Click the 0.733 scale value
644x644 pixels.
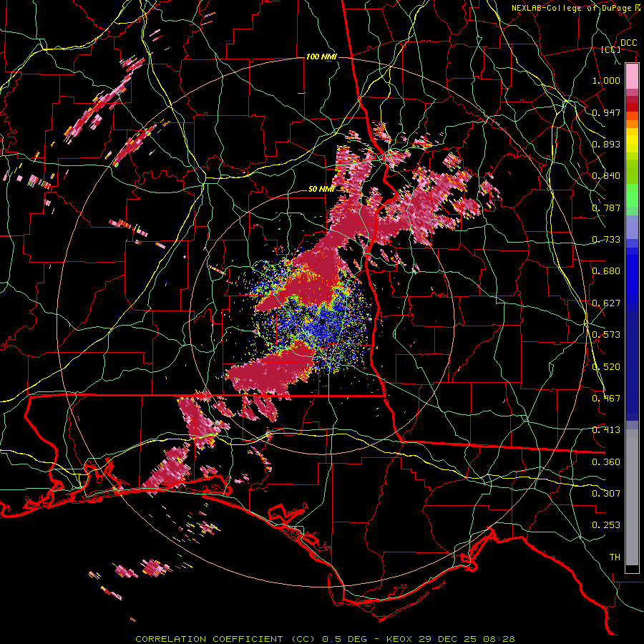606,240
